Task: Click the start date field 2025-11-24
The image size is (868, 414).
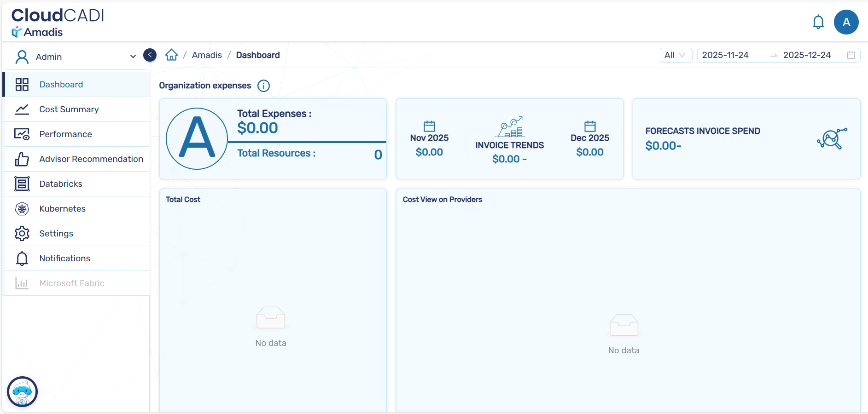Action: [x=725, y=55]
